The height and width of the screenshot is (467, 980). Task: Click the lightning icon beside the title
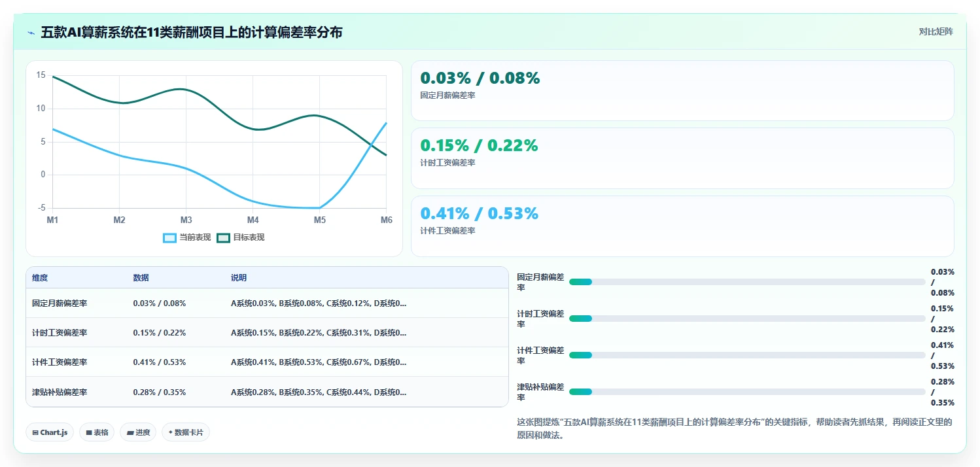click(x=31, y=33)
